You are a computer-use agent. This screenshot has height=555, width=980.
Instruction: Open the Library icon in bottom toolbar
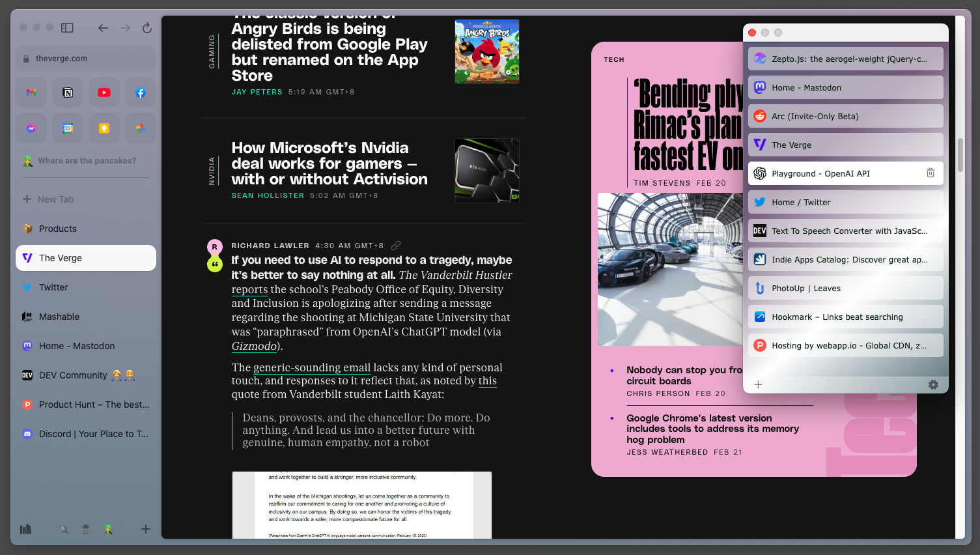(x=25, y=529)
